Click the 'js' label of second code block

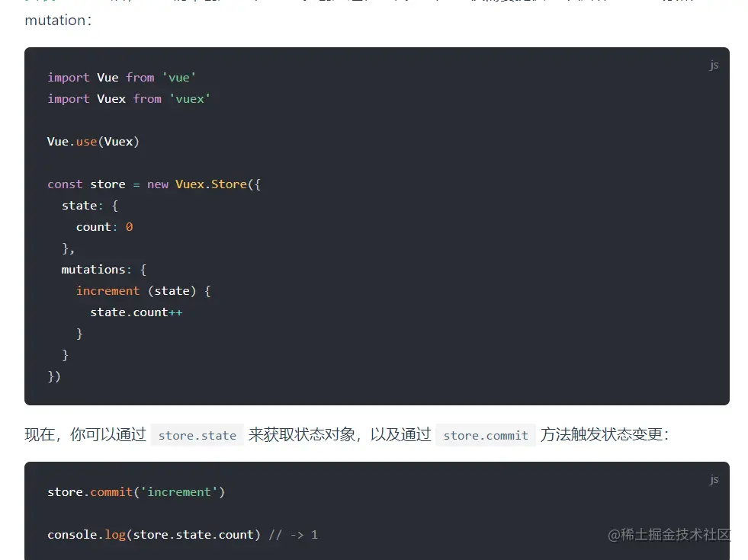point(714,479)
